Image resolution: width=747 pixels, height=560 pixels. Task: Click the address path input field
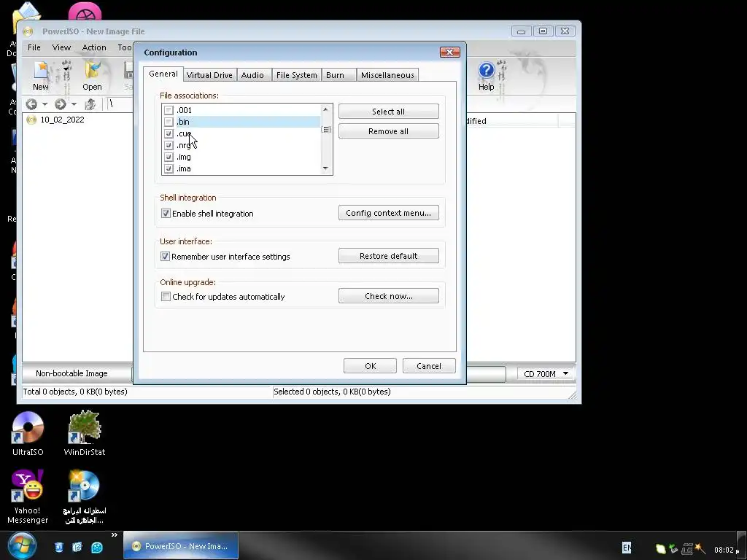(x=119, y=104)
